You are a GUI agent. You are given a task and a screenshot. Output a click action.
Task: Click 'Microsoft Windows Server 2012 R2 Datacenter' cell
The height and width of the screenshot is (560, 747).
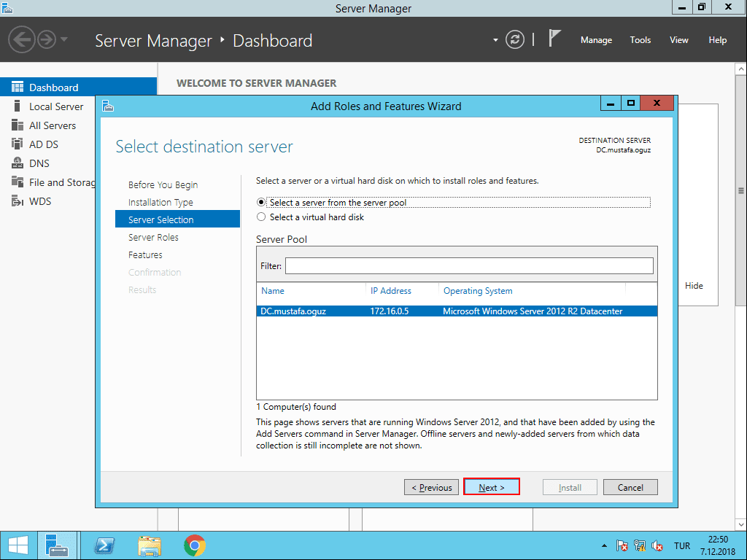click(x=533, y=311)
